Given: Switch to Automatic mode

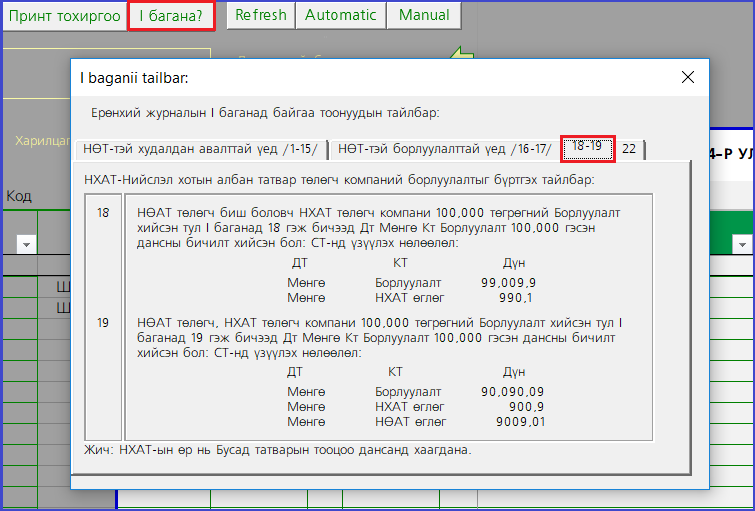Looking at the screenshot, I should (x=340, y=15).
